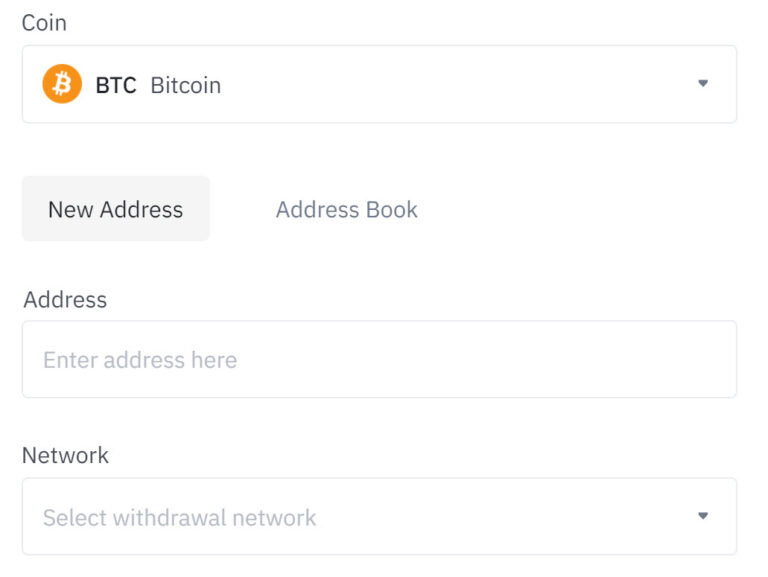
Task: Click the Address field label
Action: click(65, 300)
